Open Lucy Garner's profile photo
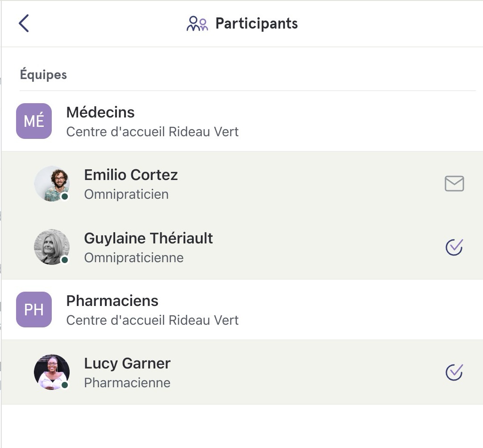The image size is (483, 448). pos(52,372)
